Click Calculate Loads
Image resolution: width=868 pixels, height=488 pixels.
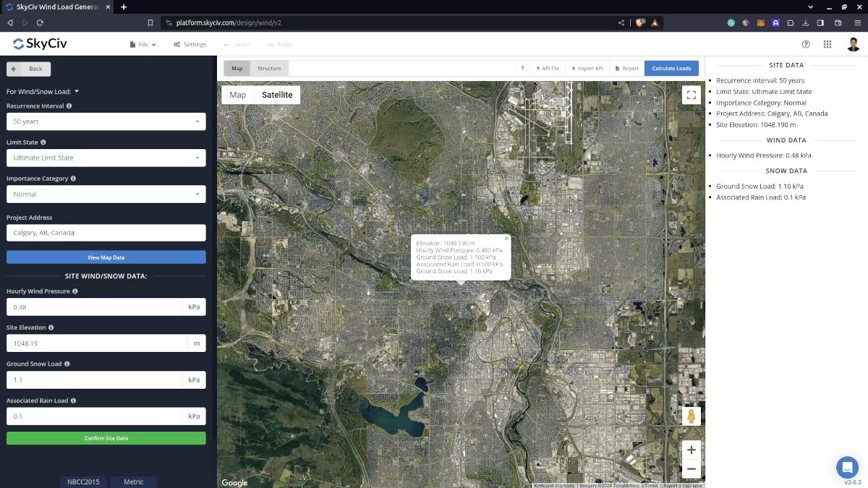coord(672,69)
